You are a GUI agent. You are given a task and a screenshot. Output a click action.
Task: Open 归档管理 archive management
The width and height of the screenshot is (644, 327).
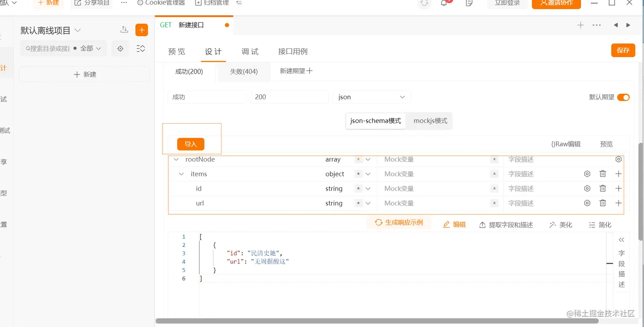(212, 3)
